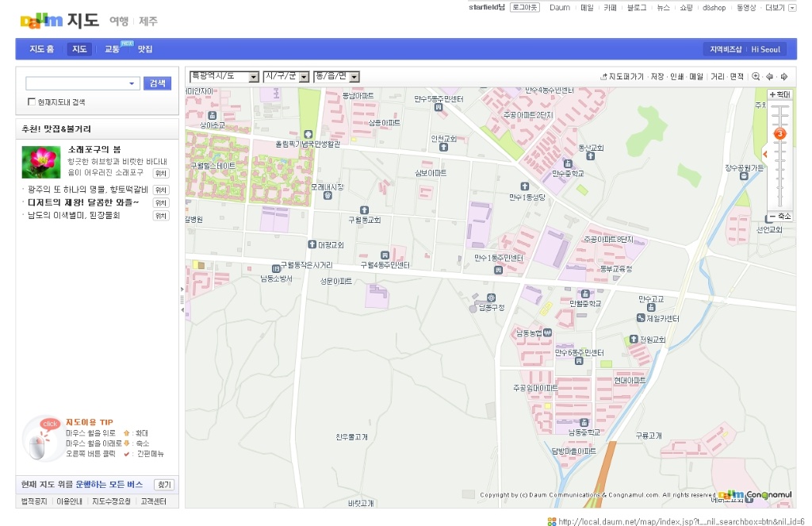Click the 전원교회 marker icon
The width and height of the screenshot is (812, 526).
(634, 340)
